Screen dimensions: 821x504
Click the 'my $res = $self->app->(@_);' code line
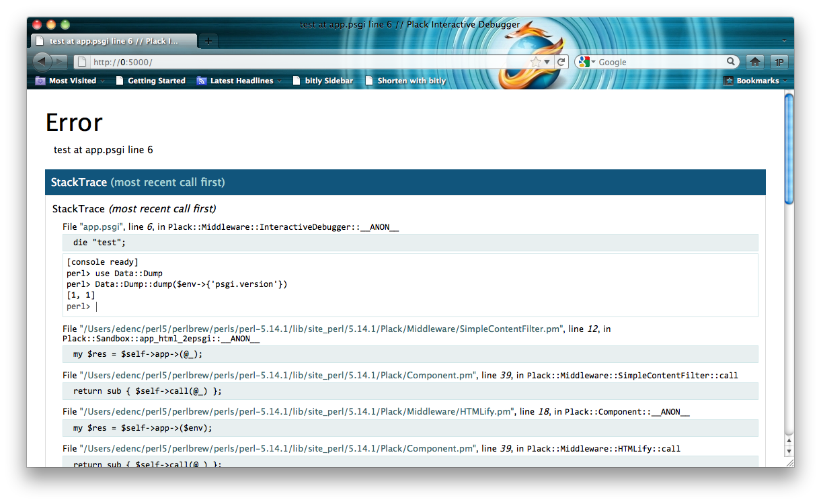pyautogui.click(x=410, y=354)
